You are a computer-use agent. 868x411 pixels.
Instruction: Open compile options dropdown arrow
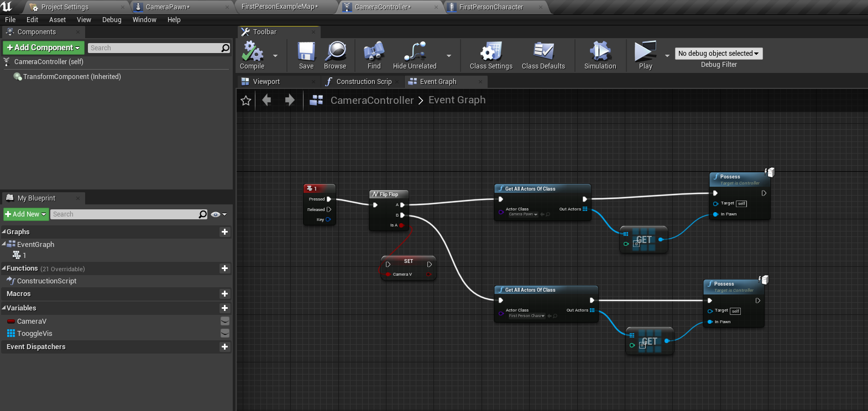click(x=275, y=56)
